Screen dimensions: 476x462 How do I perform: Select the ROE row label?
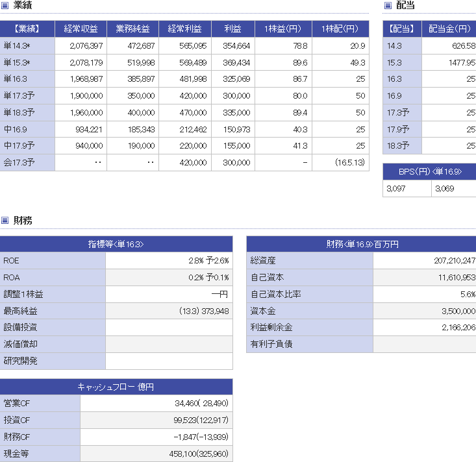53,261
